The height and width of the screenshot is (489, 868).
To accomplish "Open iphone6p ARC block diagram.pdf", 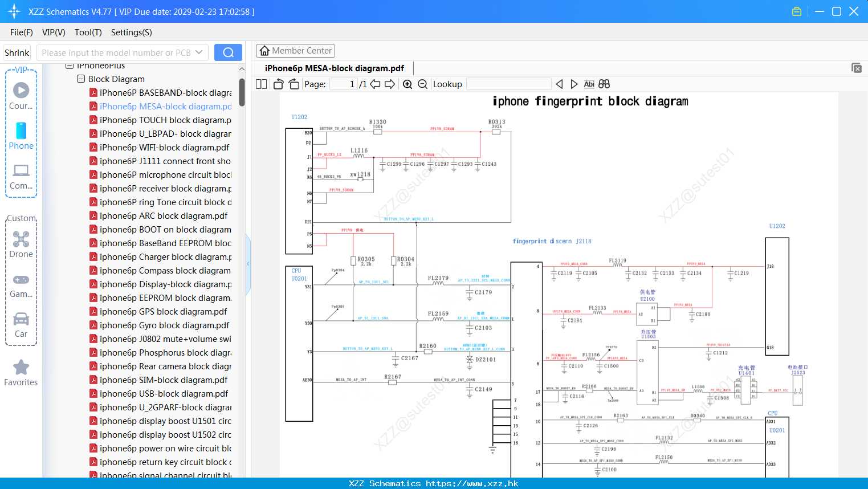I will point(158,215).
